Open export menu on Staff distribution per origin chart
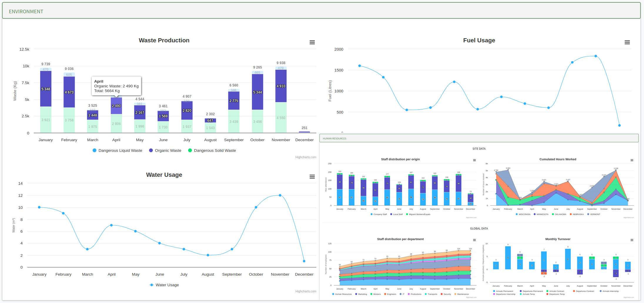This screenshot has height=303, width=644. 474,160
